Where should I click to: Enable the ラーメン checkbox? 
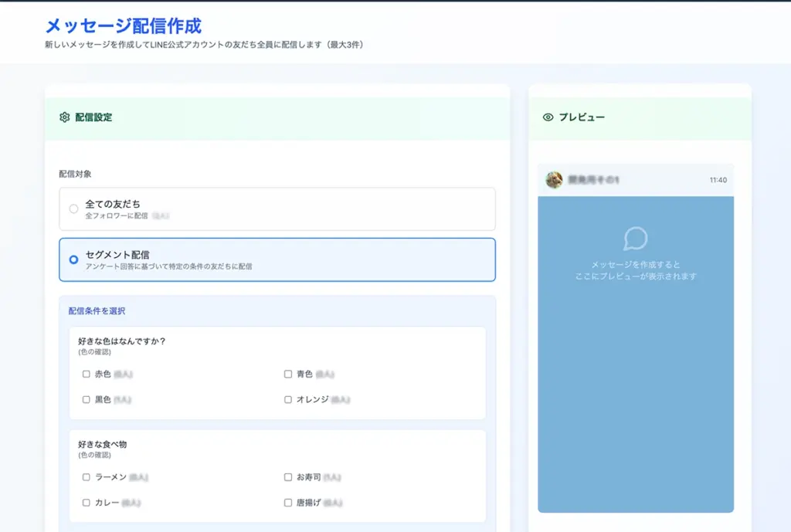pyautogui.click(x=87, y=477)
